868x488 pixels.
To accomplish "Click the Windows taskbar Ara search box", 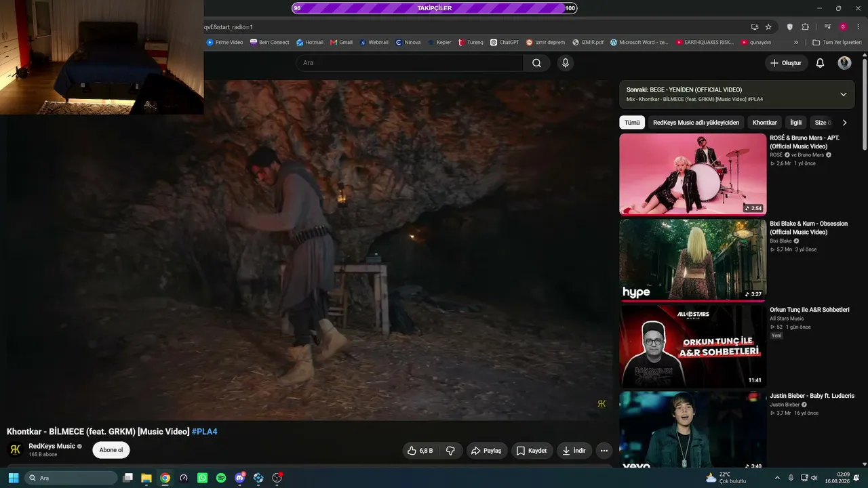I will tap(71, 478).
